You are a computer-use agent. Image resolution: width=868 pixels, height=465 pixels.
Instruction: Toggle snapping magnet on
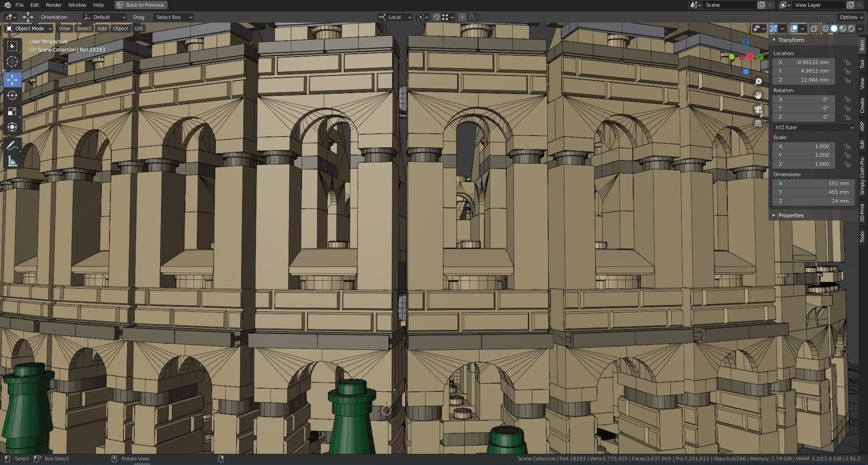[436, 17]
